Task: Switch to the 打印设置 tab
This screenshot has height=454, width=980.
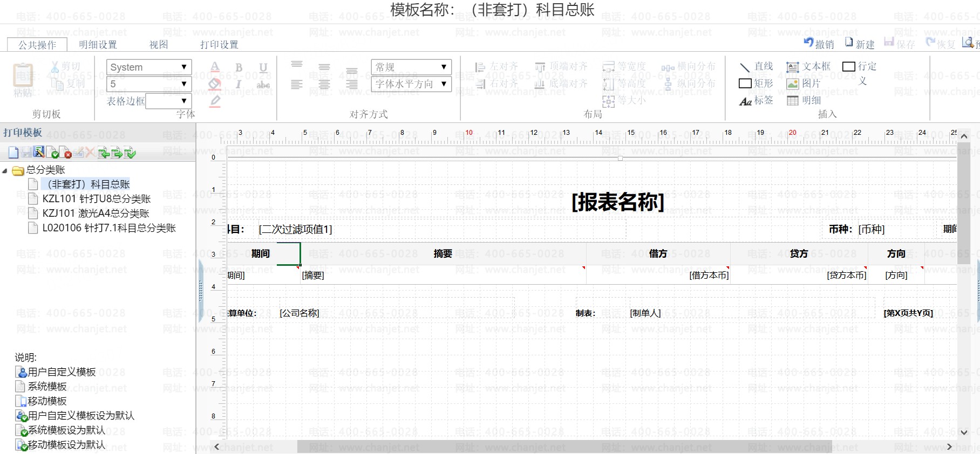Action: [x=219, y=45]
